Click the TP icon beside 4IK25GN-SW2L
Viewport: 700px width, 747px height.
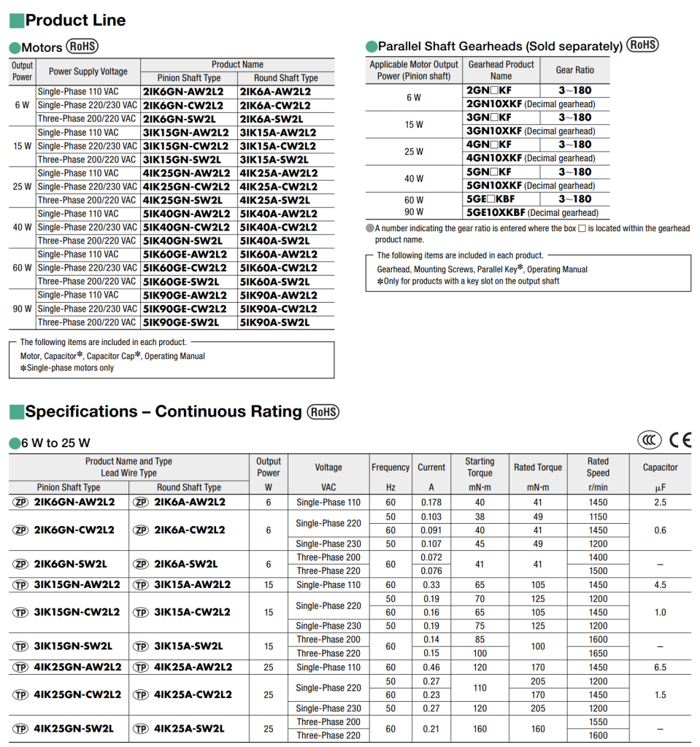tap(20, 729)
